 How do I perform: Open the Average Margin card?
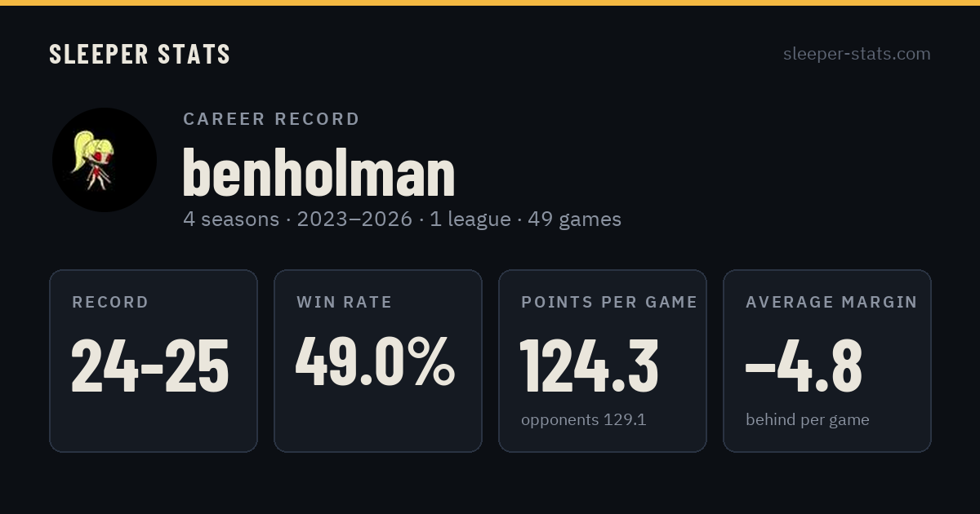pyautogui.click(x=827, y=361)
